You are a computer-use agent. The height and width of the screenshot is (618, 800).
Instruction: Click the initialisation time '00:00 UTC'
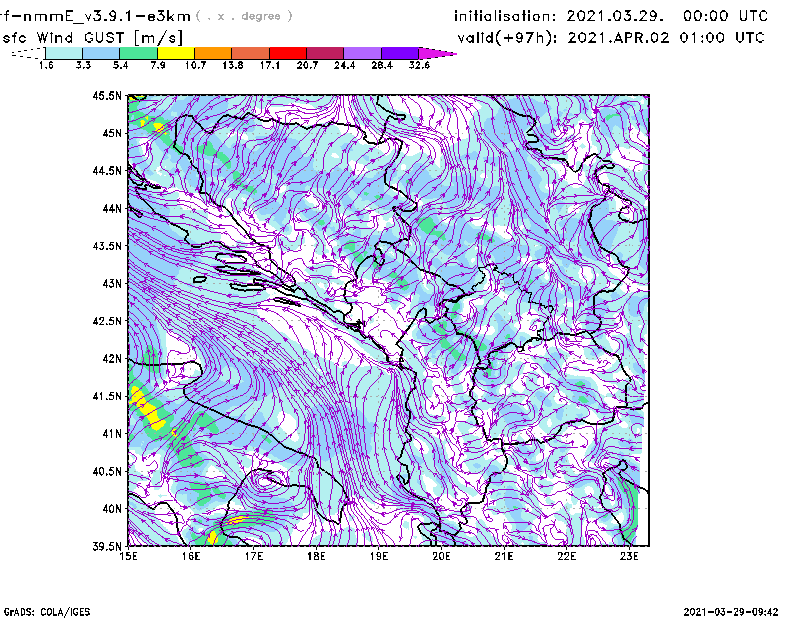coord(726,16)
